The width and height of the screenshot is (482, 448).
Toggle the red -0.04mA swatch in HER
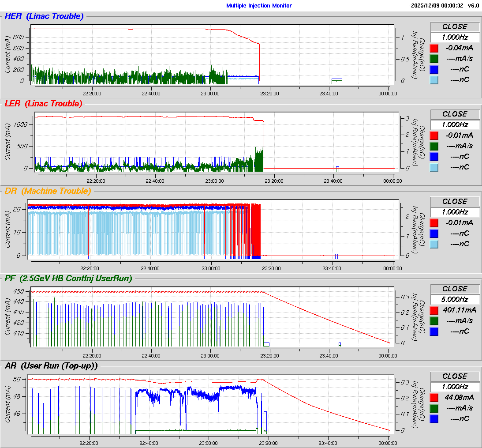point(434,48)
